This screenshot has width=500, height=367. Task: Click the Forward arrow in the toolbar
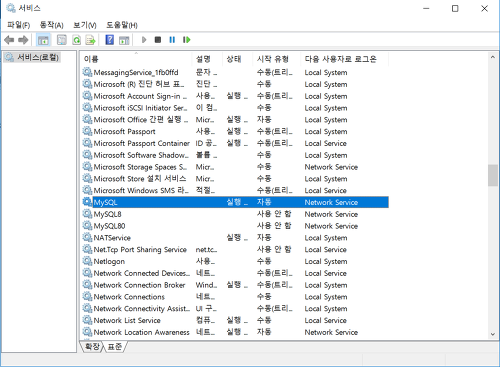pyautogui.click(x=23, y=40)
